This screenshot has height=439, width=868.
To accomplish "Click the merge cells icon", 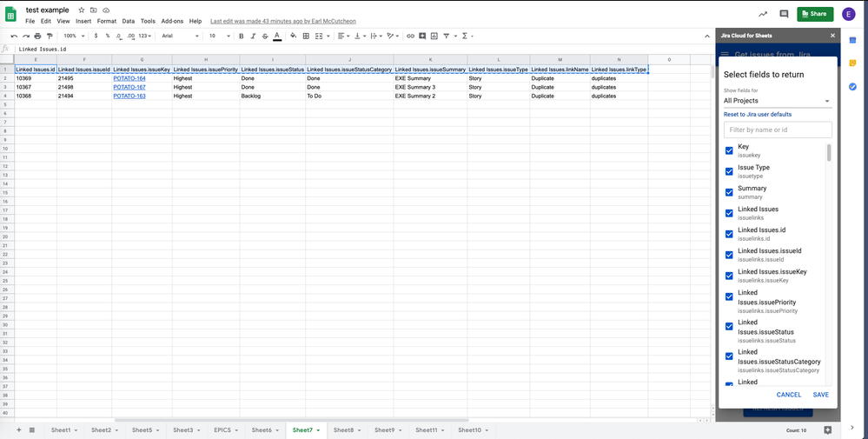I will tap(319, 36).
